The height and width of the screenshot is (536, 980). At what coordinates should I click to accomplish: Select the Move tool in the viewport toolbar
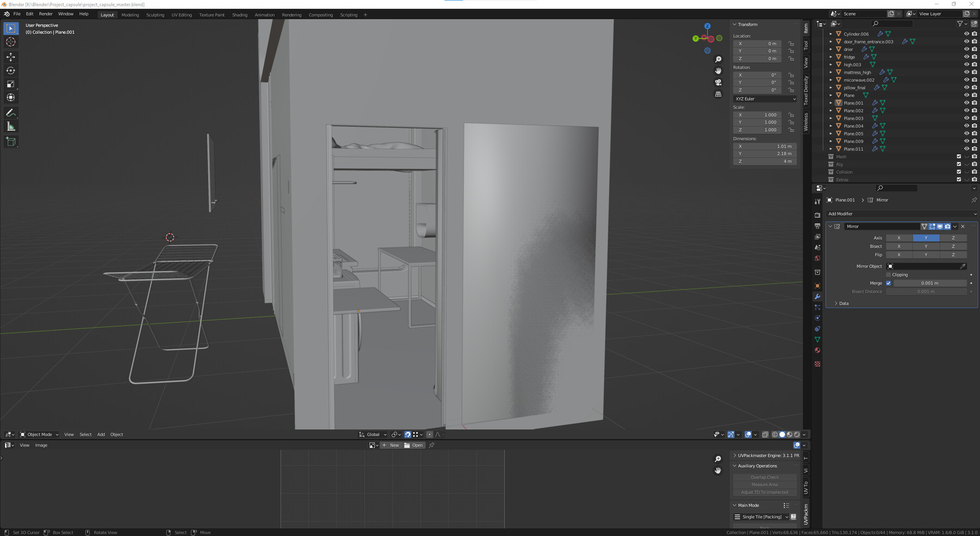pos(11,56)
